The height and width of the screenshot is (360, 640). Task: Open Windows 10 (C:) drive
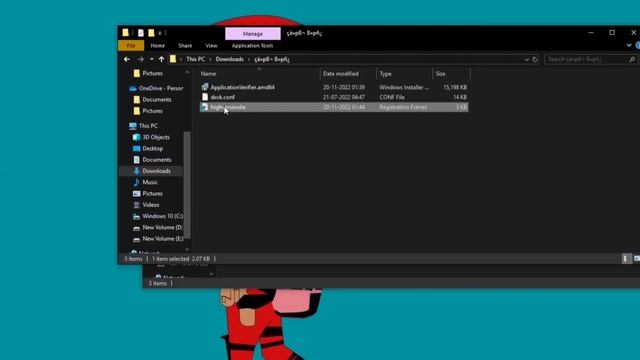[162, 216]
